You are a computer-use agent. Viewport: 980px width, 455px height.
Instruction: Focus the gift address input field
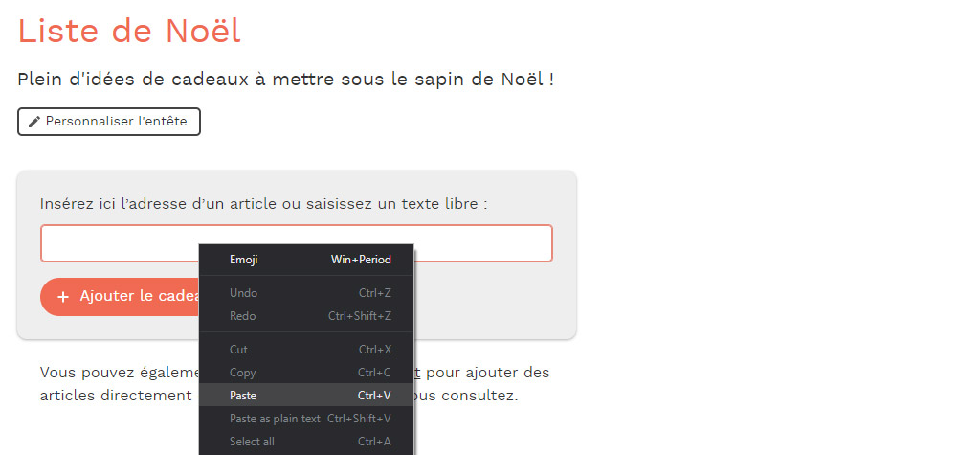coord(297,243)
